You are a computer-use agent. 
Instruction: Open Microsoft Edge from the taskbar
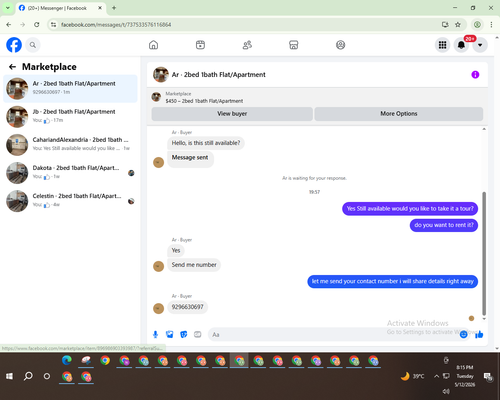point(67,361)
